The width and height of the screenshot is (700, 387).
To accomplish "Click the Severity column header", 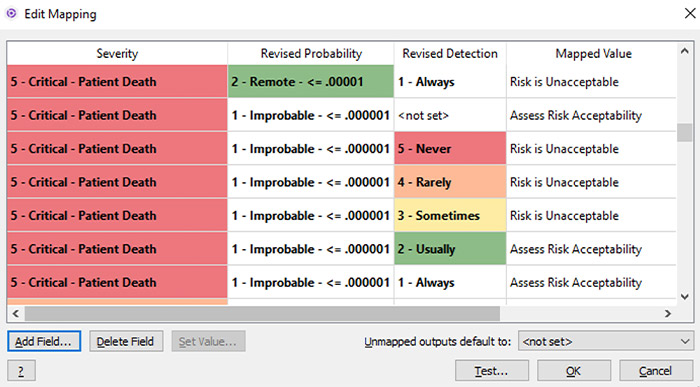I will coord(117,54).
